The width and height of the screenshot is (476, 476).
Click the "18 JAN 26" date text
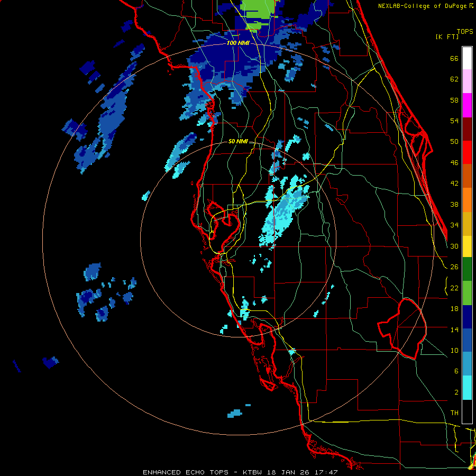coord(288,472)
